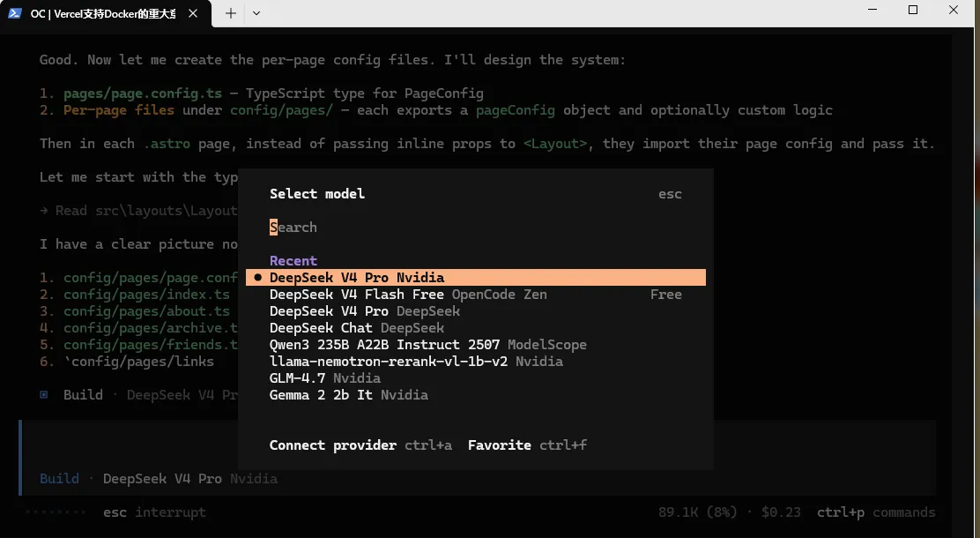This screenshot has width=980, height=538.
Task: Click config/pages/index.ts list item
Action: pyautogui.click(x=146, y=294)
